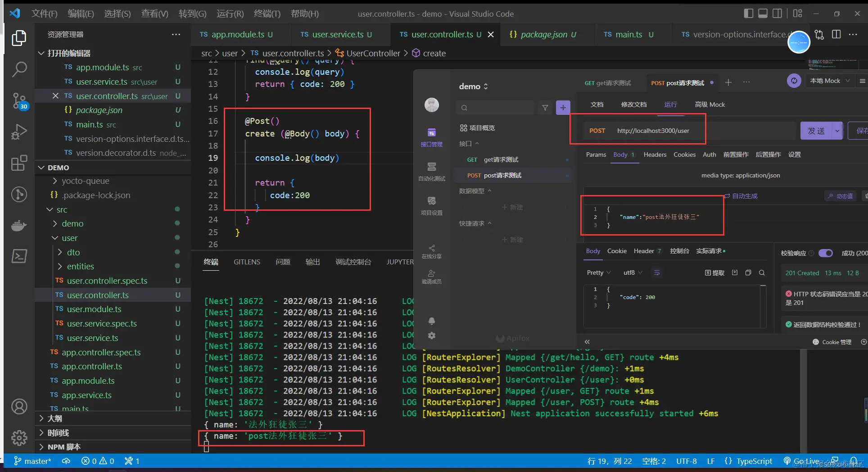Open the Docker view in activity bar
This screenshot has width=868, height=472.
click(x=19, y=225)
